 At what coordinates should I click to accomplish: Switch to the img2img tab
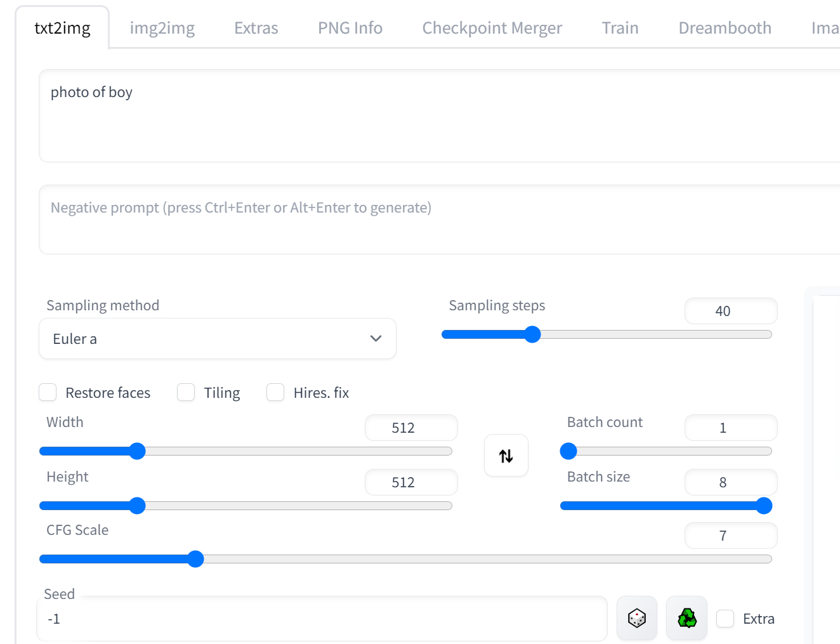[162, 28]
